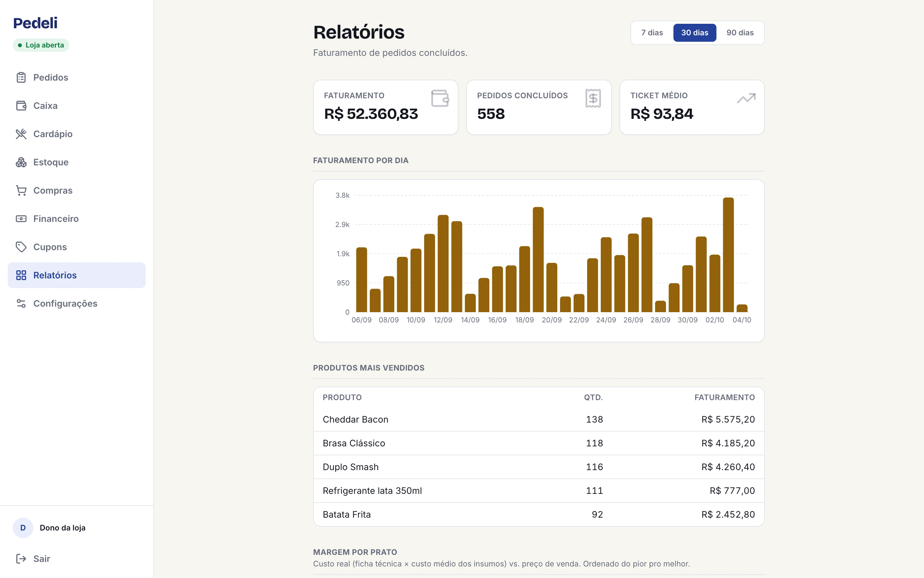
Task: Select the 30 dias period
Action: click(x=695, y=32)
